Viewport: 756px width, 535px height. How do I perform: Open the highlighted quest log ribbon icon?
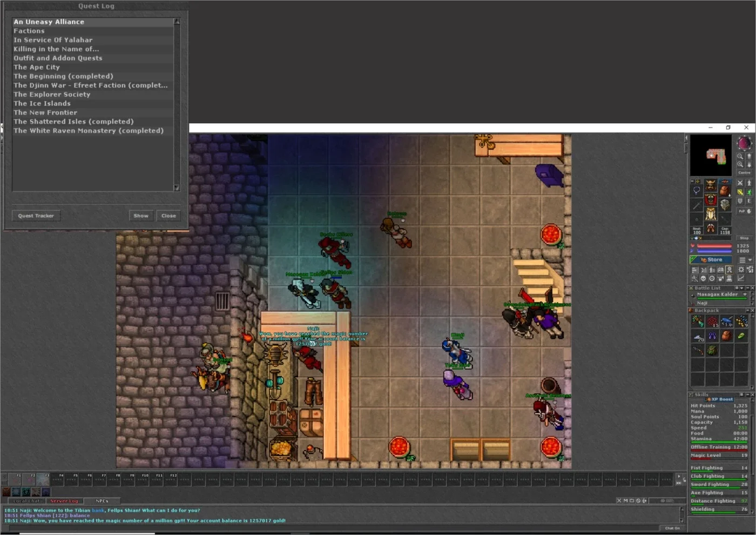(729, 270)
